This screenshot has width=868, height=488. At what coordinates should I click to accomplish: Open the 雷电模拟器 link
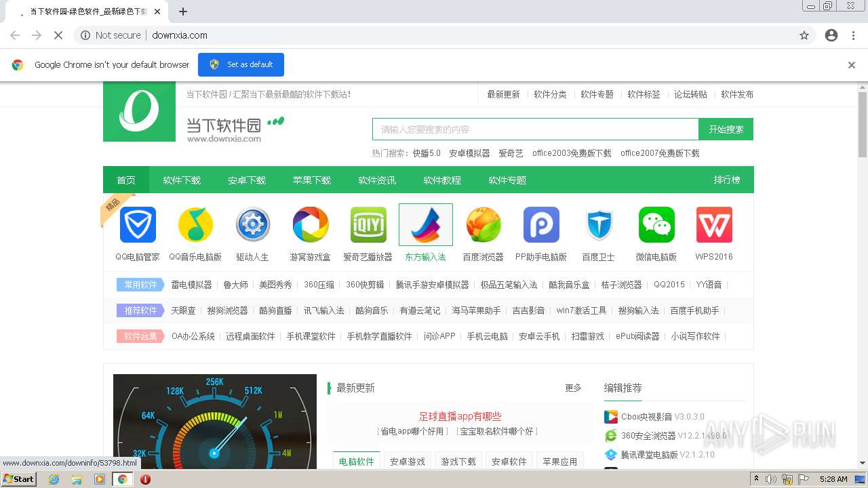click(x=191, y=285)
